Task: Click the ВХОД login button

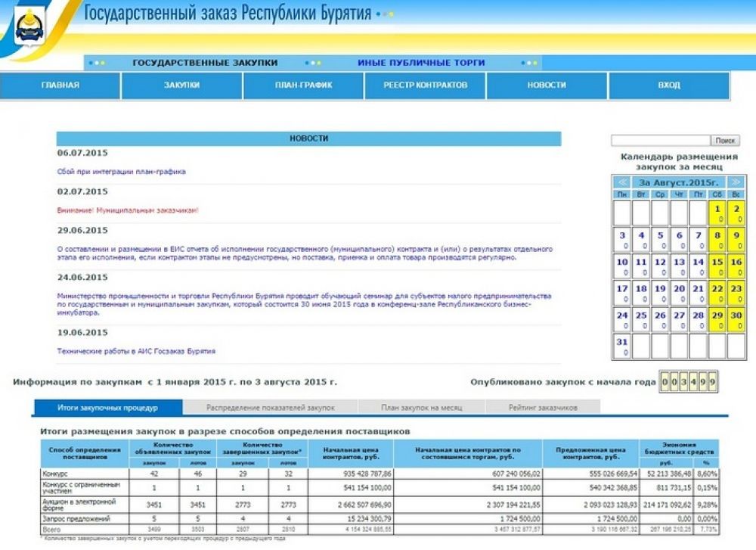Action: [x=669, y=85]
